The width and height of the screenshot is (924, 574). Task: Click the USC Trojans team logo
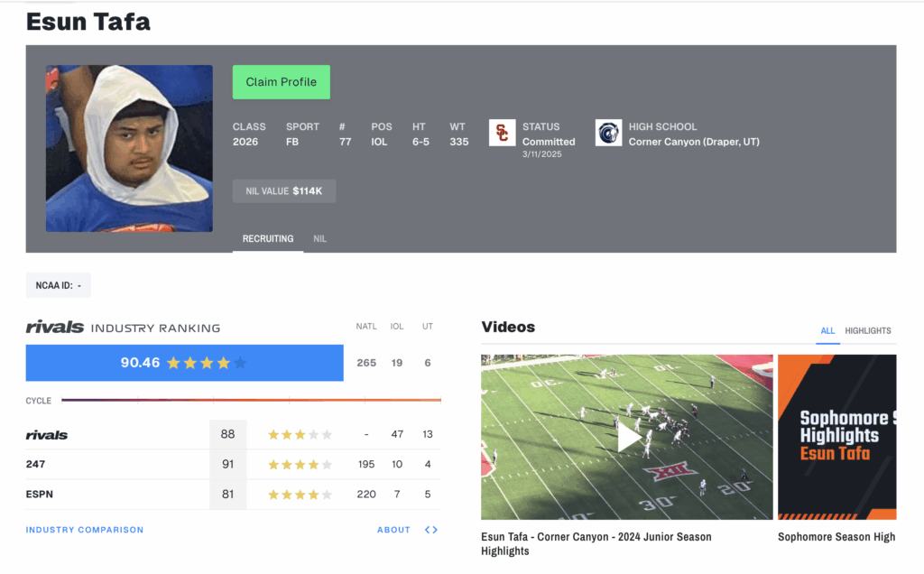pyautogui.click(x=502, y=133)
